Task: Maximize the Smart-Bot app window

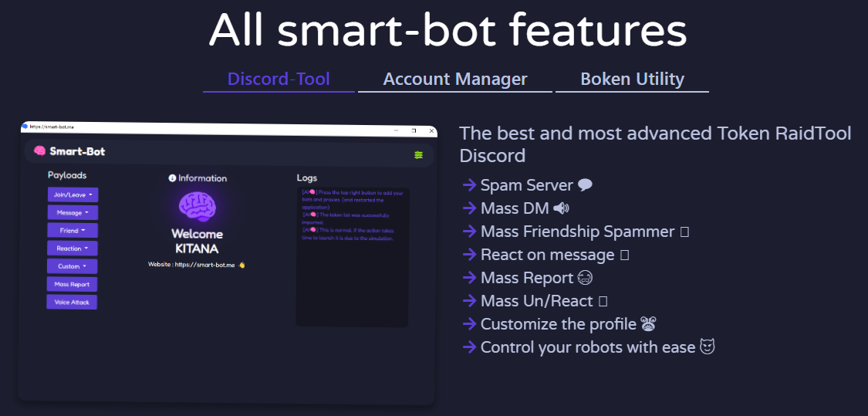Action: [x=414, y=130]
